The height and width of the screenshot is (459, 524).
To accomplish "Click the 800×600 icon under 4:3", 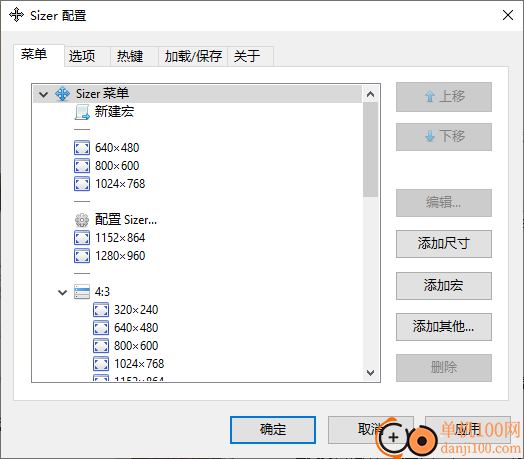I will tap(101, 346).
